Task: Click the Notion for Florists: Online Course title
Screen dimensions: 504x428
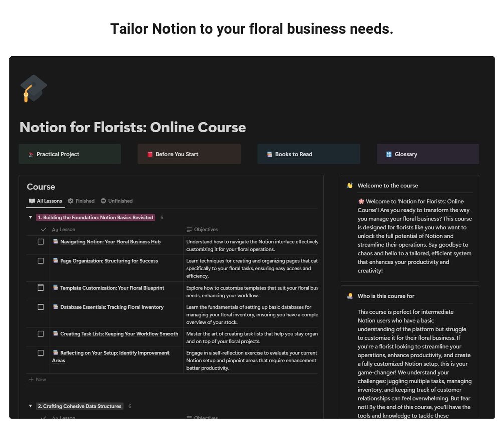Action: coord(133,127)
